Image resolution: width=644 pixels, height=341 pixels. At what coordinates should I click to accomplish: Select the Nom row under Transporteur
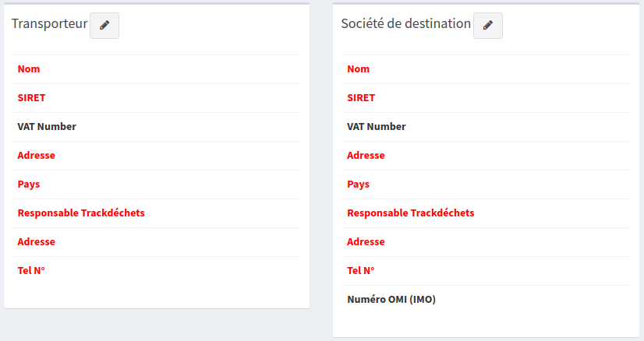coord(29,69)
